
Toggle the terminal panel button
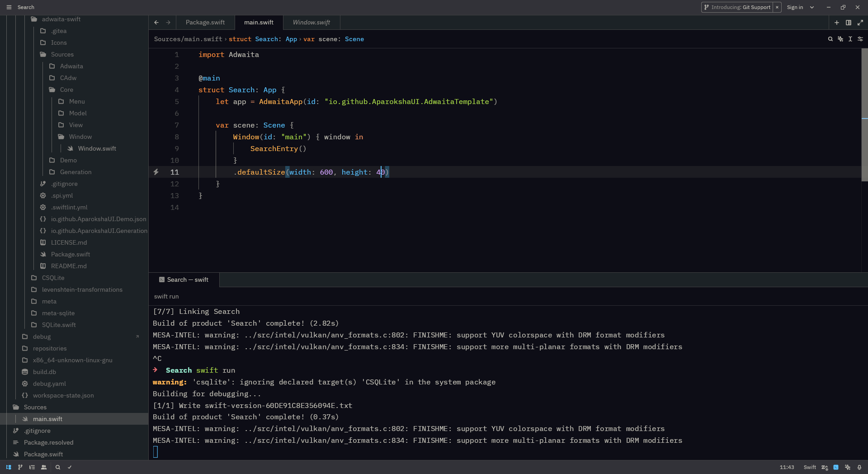pyautogui.click(x=836, y=467)
